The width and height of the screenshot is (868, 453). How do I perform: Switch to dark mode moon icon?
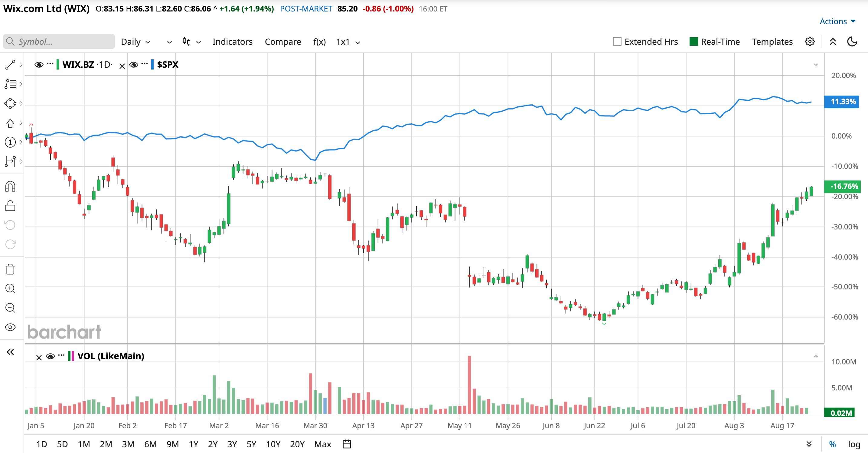tap(852, 41)
